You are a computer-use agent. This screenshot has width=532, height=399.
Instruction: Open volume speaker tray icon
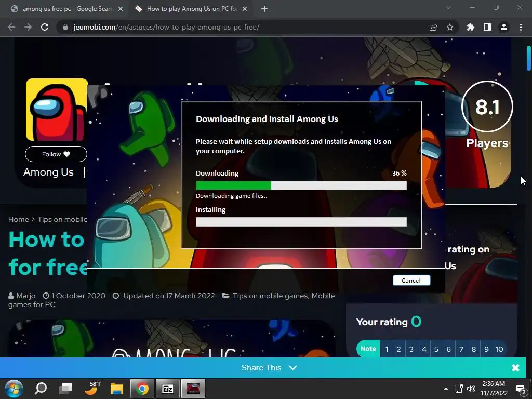tap(471, 389)
